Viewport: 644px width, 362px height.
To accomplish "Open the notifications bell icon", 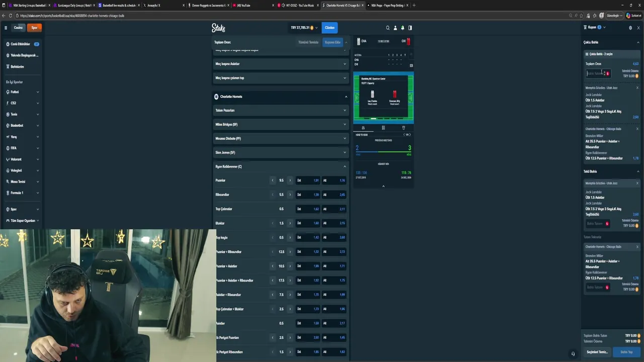I will (x=403, y=28).
